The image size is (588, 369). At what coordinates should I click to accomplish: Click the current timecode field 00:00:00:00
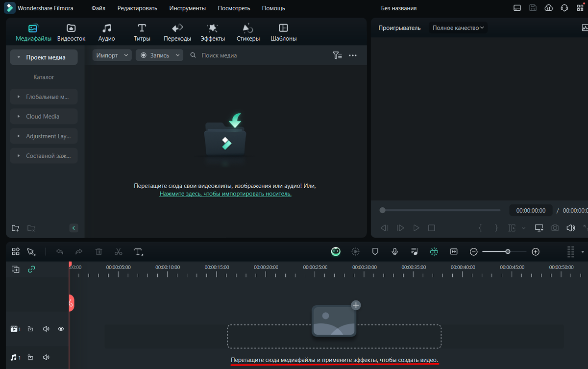(x=531, y=210)
